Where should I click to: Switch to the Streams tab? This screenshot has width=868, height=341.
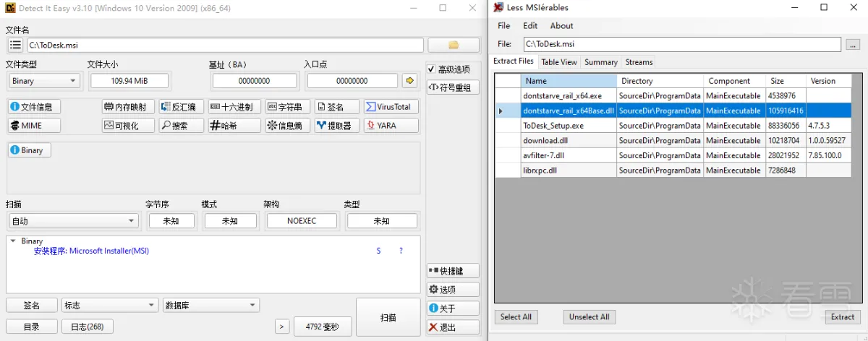coord(639,62)
